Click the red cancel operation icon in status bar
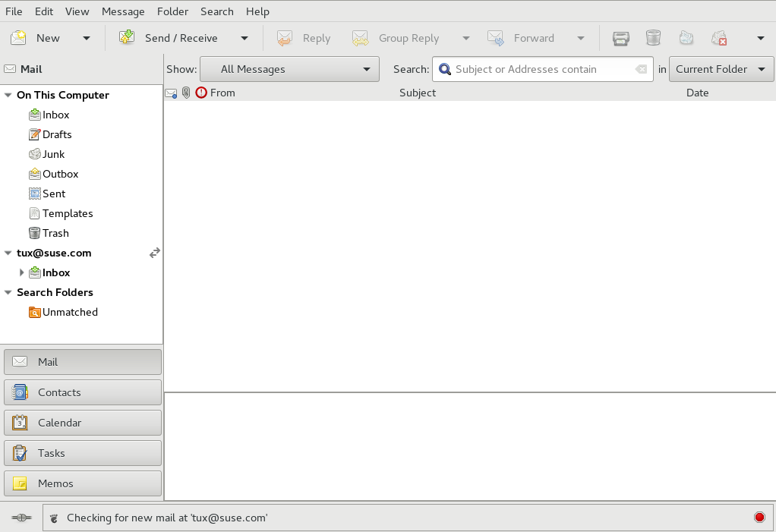The height and width of the screenshot is (532, 776). pyautogui.click(x=759, y=518)
